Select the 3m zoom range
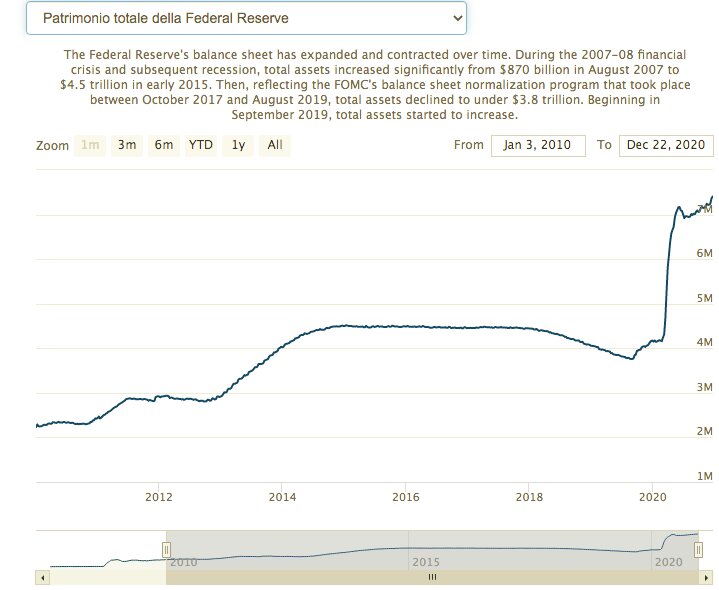 pyautogui.click(x=126, y=145)
